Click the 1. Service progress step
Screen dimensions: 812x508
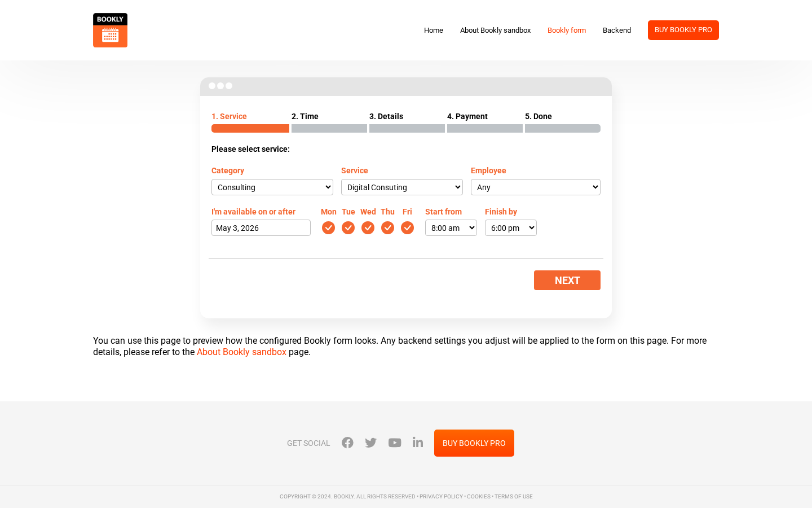tap(250, 122)
